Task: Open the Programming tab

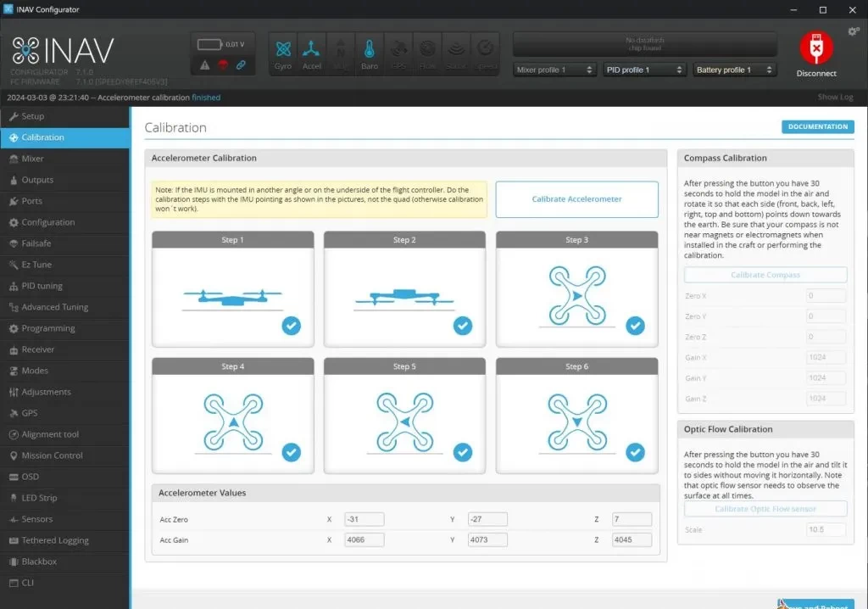Action: click(64, 328)
